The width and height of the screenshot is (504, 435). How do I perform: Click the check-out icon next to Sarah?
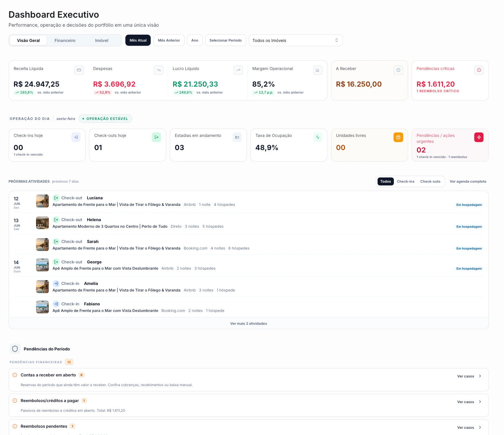(56, 242)
